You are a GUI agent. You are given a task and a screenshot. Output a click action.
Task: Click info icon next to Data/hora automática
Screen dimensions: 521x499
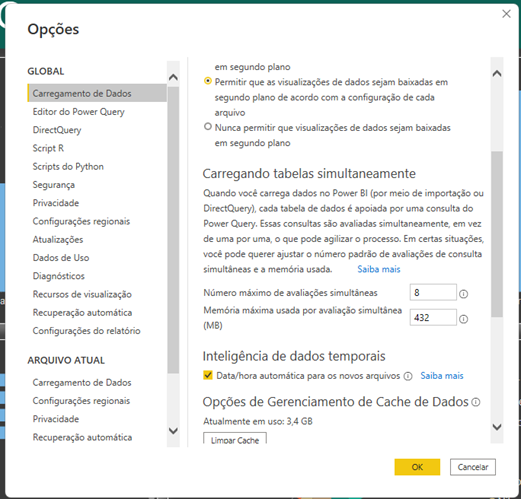pos(408,376)
